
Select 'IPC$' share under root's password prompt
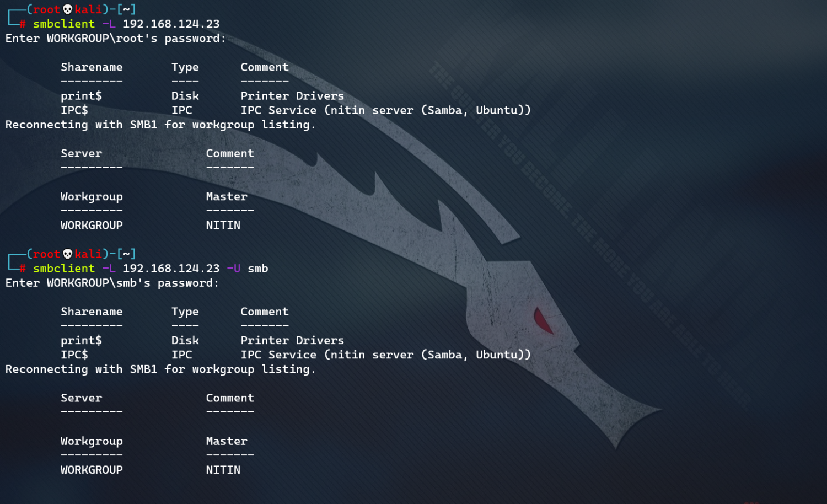[x=74, y=110]
